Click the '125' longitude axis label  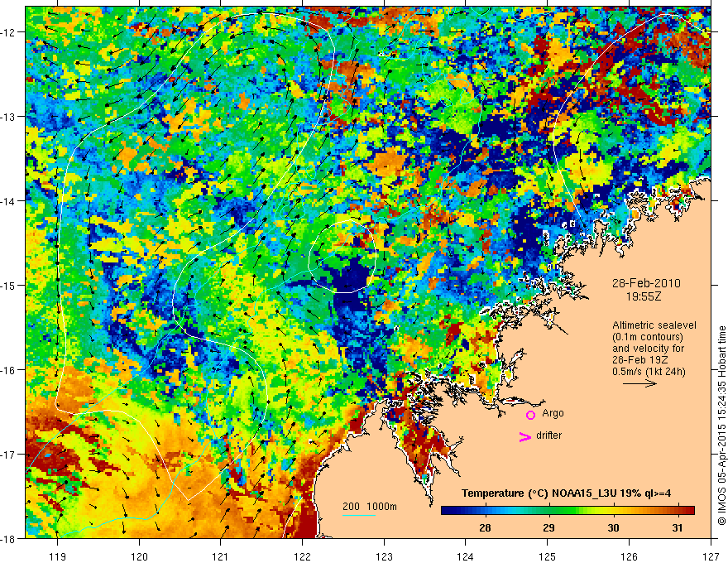[x=548, y=556]
